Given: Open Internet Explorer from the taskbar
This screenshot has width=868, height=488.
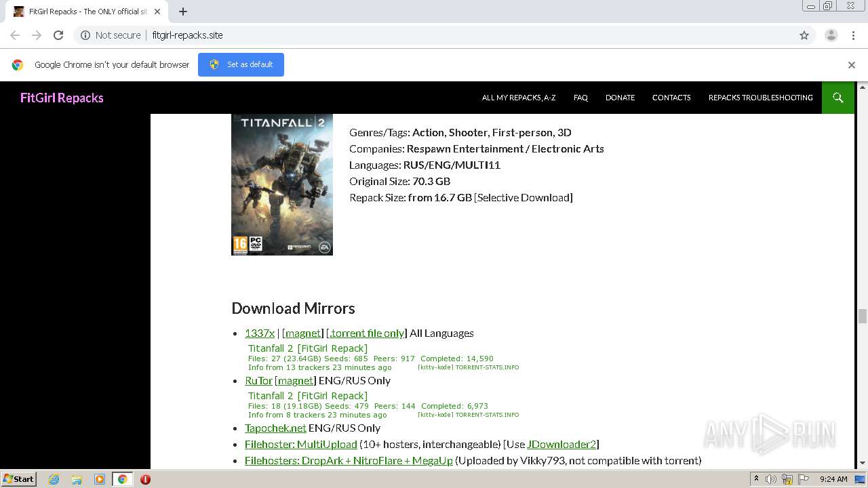Looking at the screenshot, I should pos(54,479).
